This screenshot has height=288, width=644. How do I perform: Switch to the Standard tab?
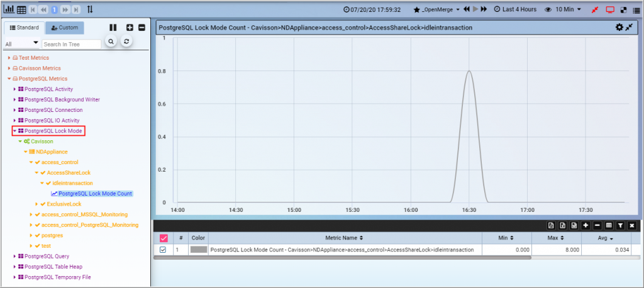[25, 28]
